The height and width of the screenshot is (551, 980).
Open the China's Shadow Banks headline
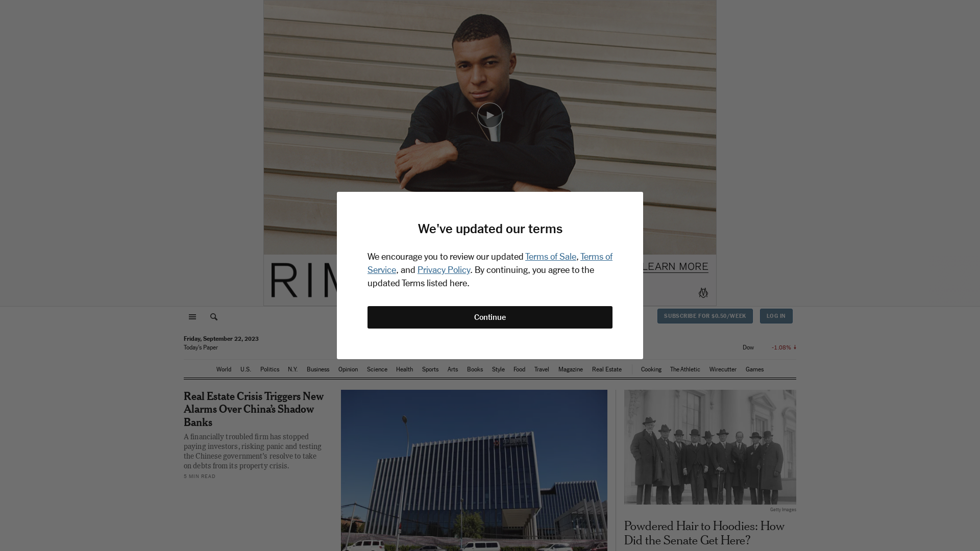click(x=254, y=409)
